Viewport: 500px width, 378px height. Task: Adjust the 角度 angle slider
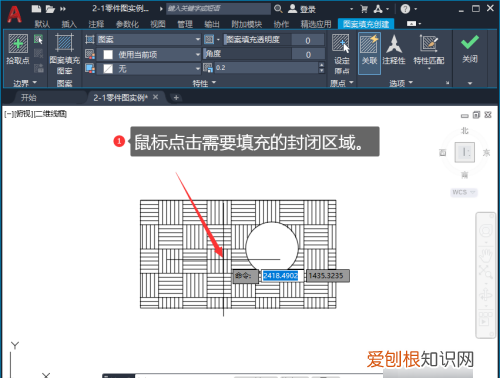pyautogui.click(x=247, y=54)
